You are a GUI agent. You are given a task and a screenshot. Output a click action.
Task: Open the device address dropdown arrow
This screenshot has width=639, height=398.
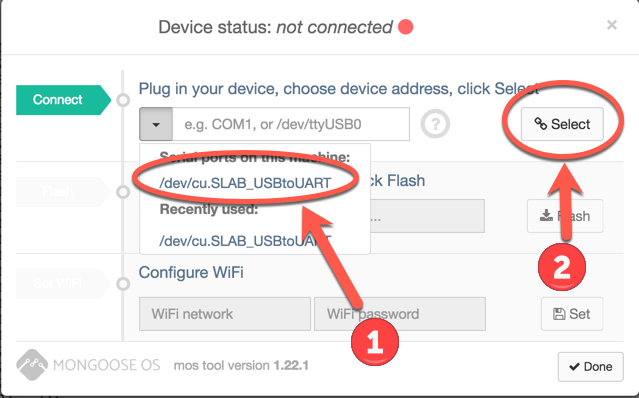[x=156, y=124]
